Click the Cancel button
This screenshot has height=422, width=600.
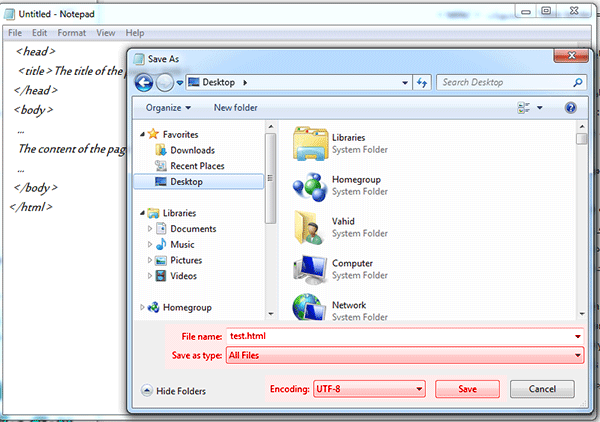coord(542,389)
